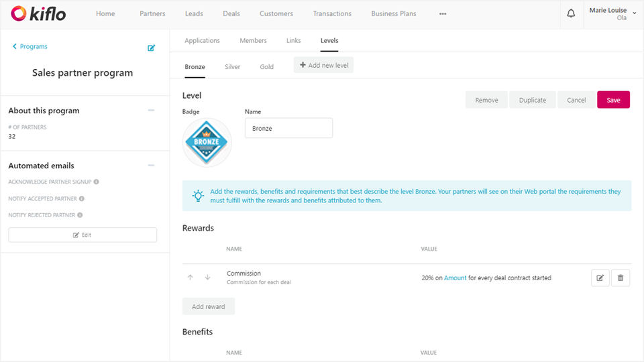This screenshot has height=362, width=644.
Task: Go back to Programs link
Action: coord(30,47)
